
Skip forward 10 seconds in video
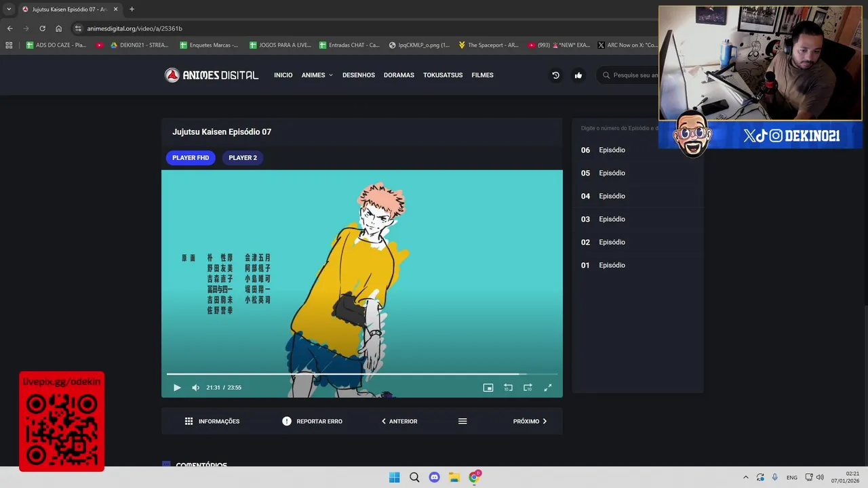(528, 388)
